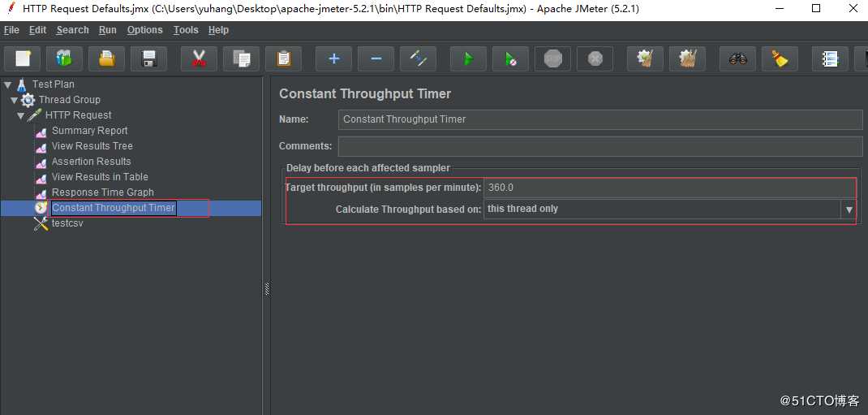The height and width of the screenshot is (415, 868).
Task: Collapse the Thread Group tree node
Action: [14, 100]
